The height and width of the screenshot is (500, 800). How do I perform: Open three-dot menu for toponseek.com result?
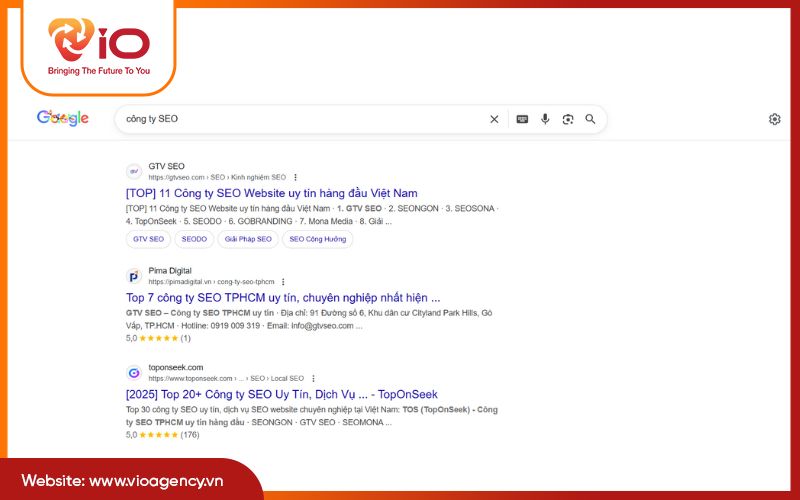tap(313, 379)
